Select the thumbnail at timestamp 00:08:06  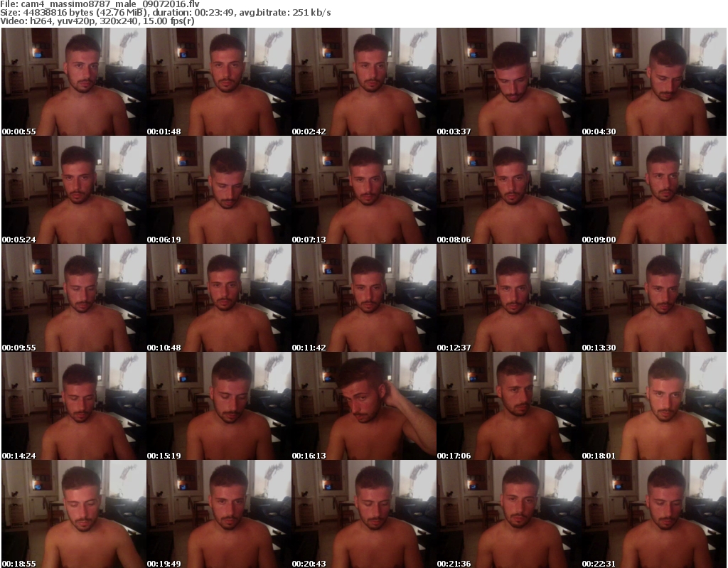click(x=508, y=190)
